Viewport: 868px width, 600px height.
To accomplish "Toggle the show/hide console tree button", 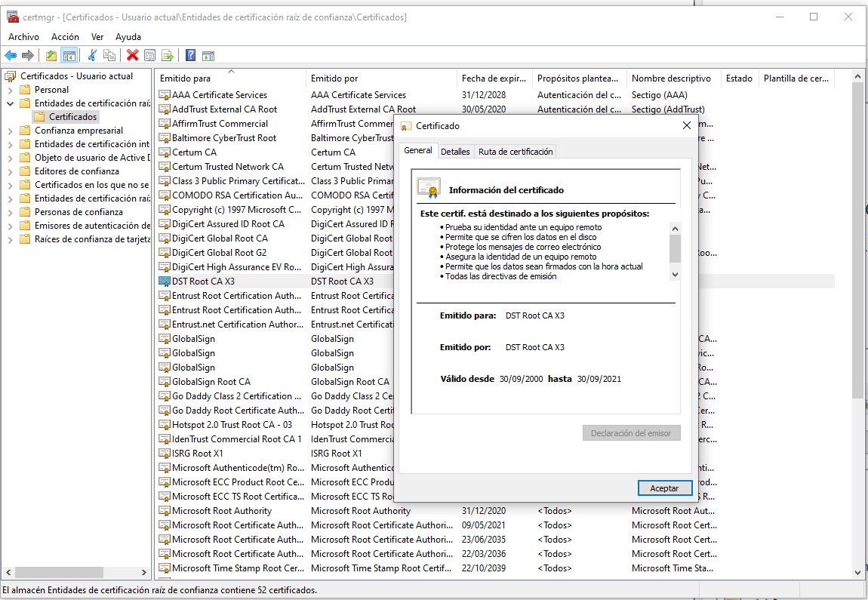I will [x=69, y=55].
